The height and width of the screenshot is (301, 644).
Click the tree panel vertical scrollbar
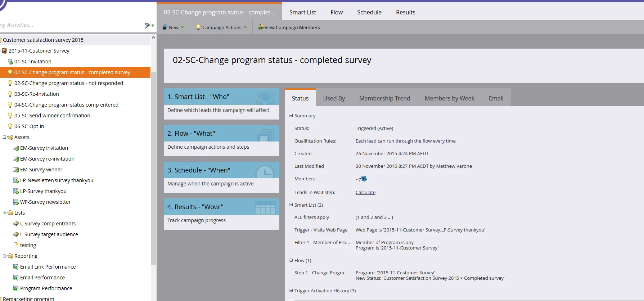153,168
